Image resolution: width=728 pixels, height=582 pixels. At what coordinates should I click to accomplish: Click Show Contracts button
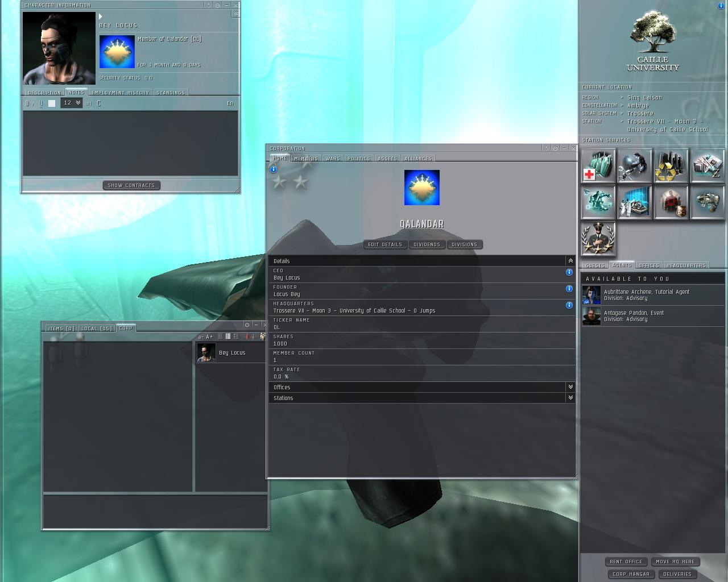(131, 185)
